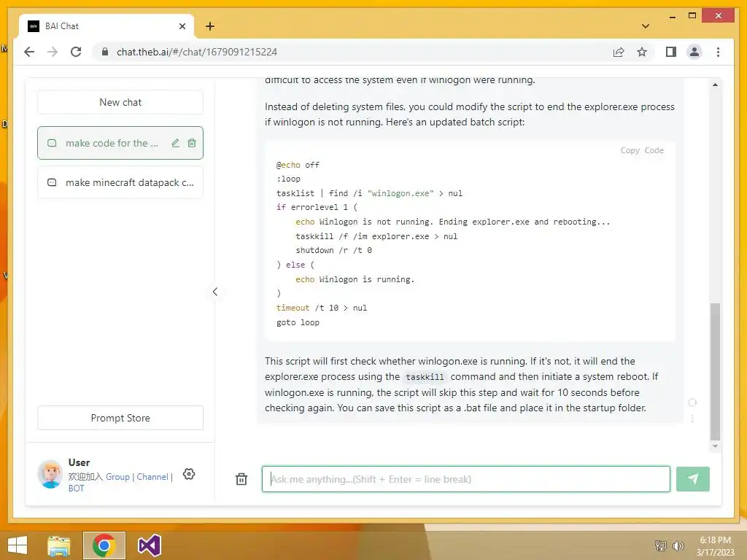The image size is (747, 560).
Task: Open a new browser tab
Action: 210,26
